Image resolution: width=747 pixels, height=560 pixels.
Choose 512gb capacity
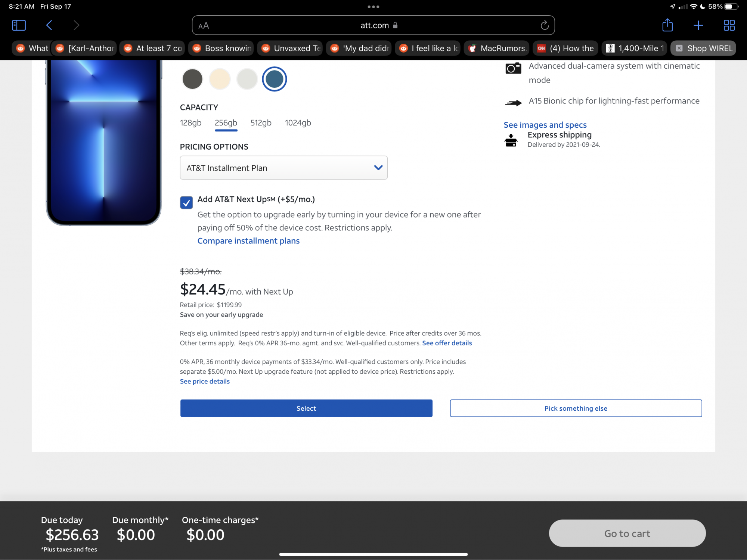261,123
